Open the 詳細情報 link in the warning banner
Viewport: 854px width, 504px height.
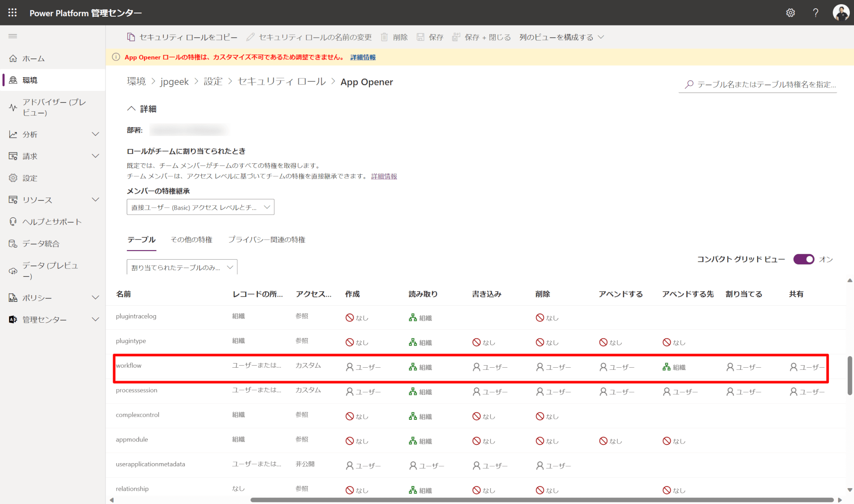click(362, 57)
